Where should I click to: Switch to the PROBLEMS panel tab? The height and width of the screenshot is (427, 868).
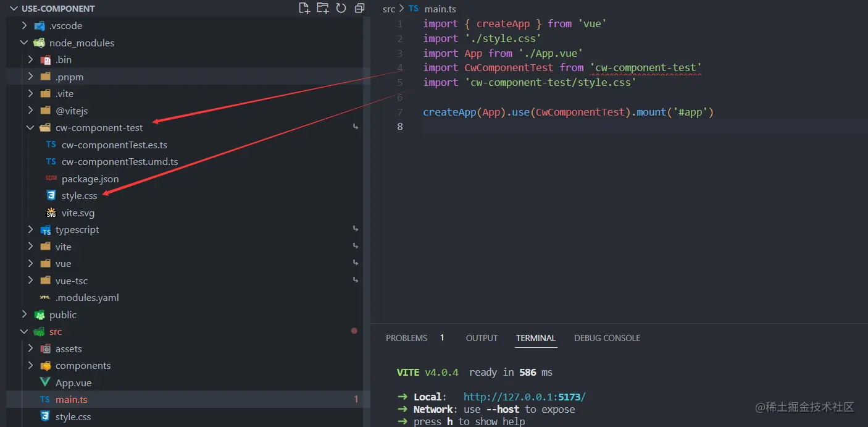(x=407, y=338)
